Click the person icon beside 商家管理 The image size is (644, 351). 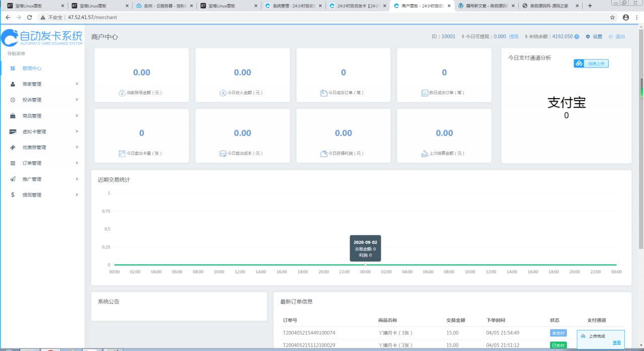click(x=13, y=84)
